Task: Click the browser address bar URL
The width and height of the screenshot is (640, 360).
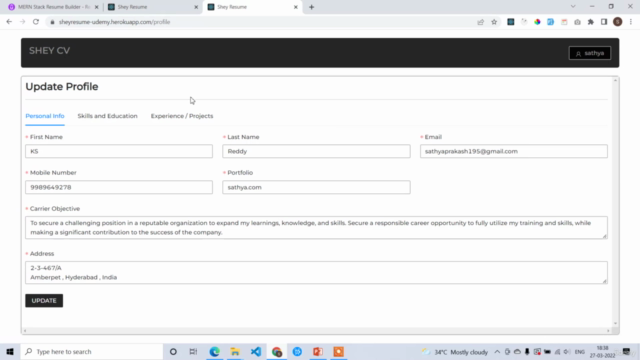Action: [114, 22]
